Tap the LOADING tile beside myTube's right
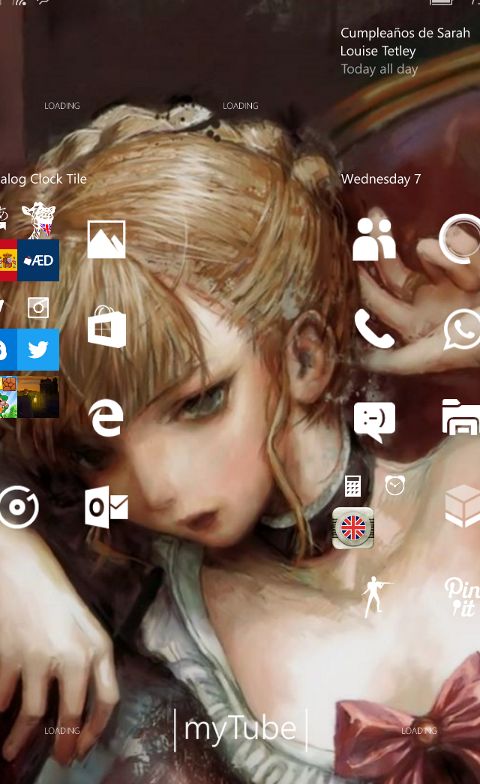The image size is (480, 784). tap(419, 730)
